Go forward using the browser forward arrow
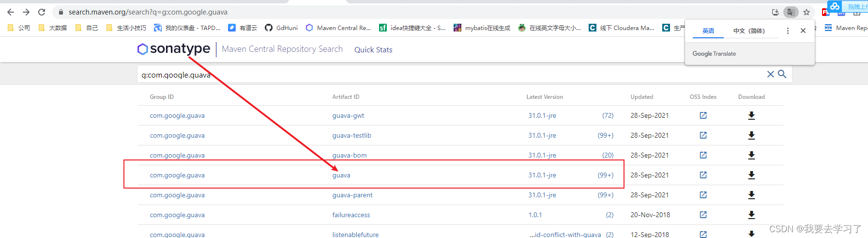Screen dimensions: 868x238 click(26, 12)
